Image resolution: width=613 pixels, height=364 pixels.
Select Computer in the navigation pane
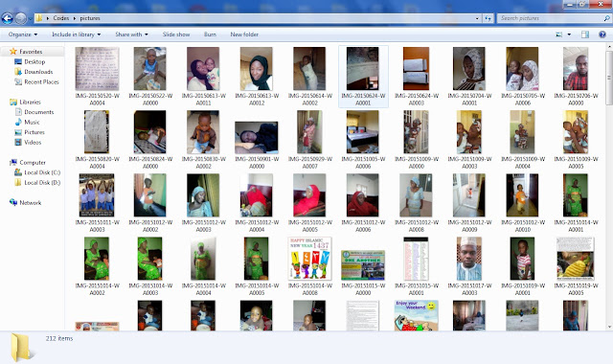point(28,162)
